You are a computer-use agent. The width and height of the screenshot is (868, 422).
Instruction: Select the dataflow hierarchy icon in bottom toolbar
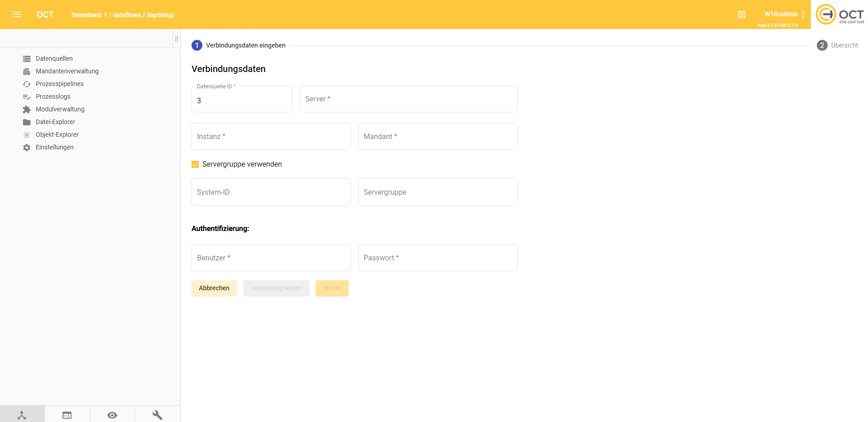pos(22,414)
